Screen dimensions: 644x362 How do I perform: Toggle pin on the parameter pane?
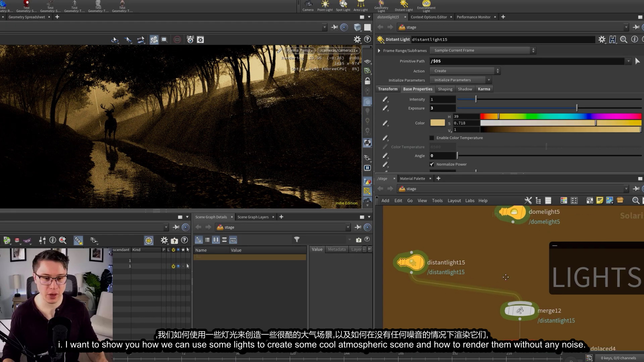[636, 27]
